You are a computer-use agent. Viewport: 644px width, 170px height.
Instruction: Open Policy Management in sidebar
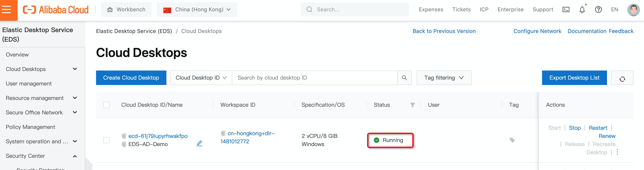(30, 127)
